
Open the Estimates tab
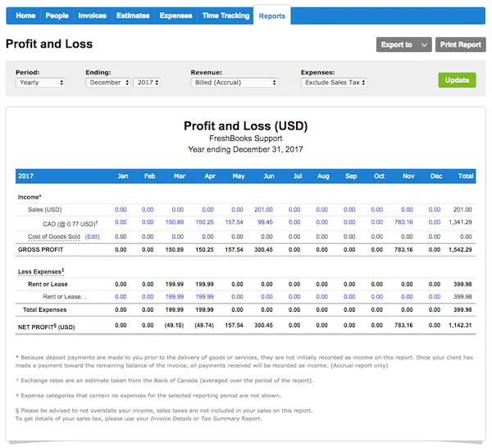click(x=133, y=16)
